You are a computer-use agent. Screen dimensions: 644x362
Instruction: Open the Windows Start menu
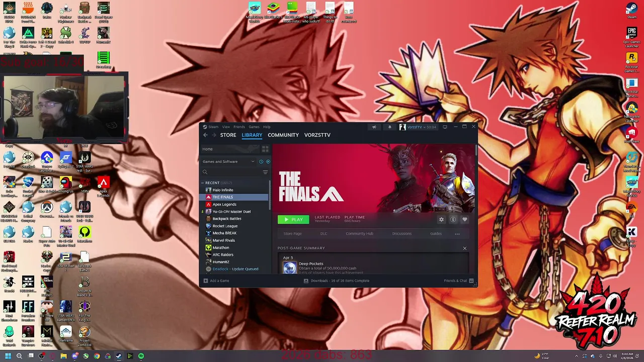[x=8, y=356]
